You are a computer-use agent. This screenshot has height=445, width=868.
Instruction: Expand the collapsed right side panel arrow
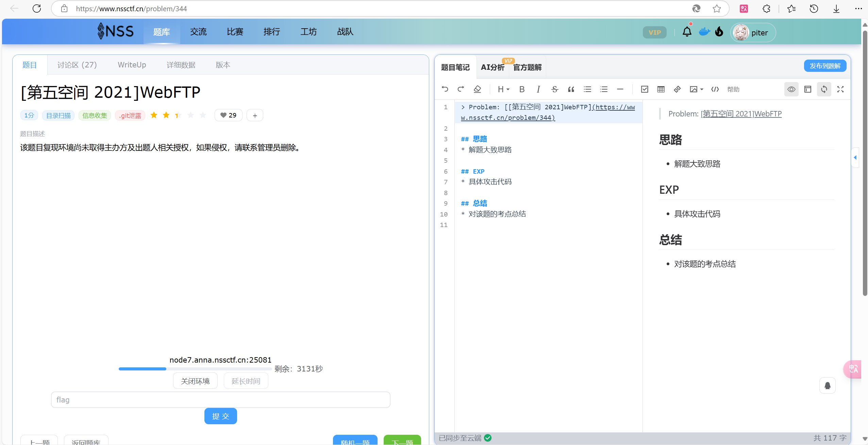point(855,157)
